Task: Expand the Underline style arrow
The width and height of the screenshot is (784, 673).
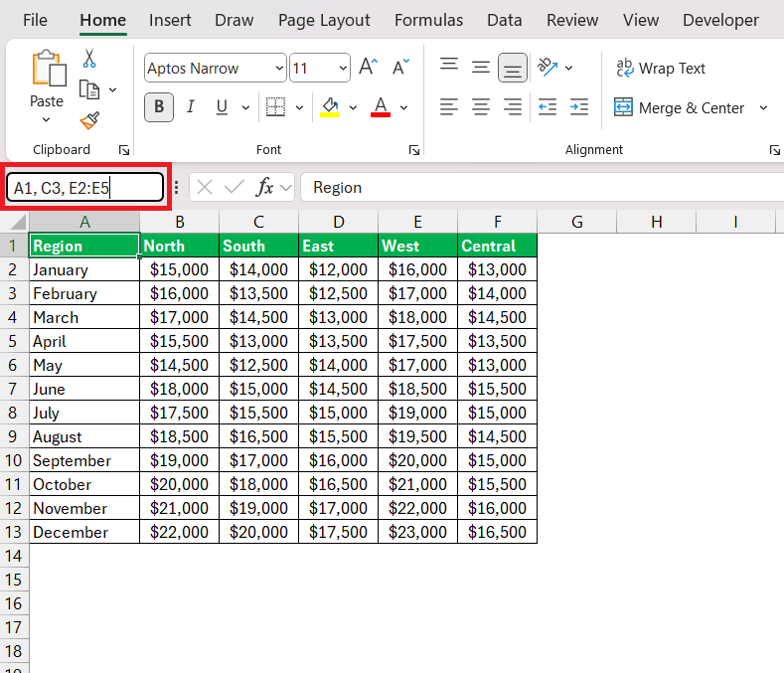Action: click(245, 107)
